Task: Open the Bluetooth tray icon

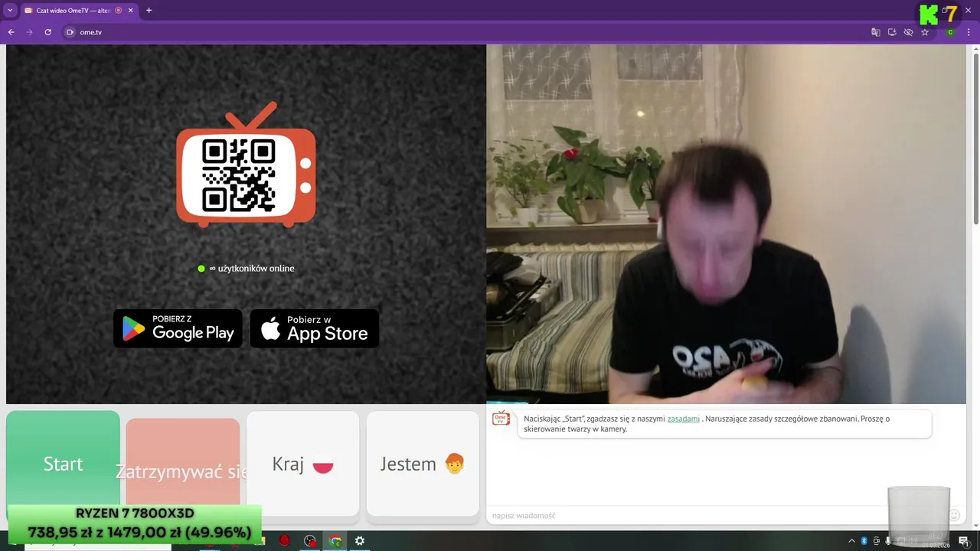Action: click(x=864, y=541)
